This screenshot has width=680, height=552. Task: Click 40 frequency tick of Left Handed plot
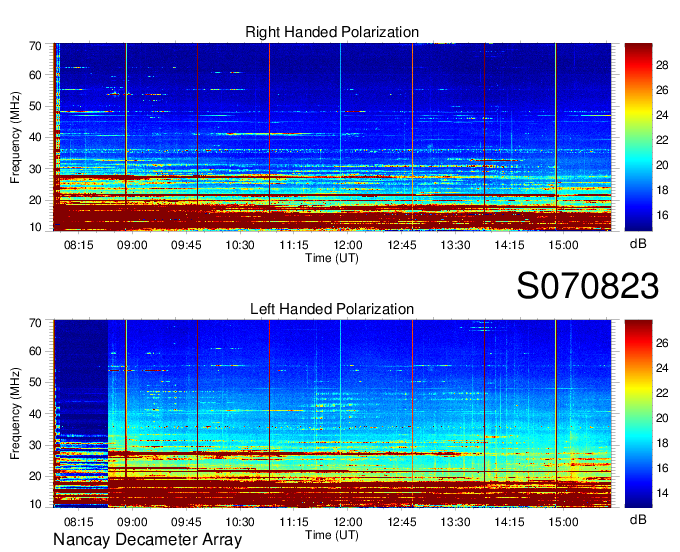click(x=35, y=414)
